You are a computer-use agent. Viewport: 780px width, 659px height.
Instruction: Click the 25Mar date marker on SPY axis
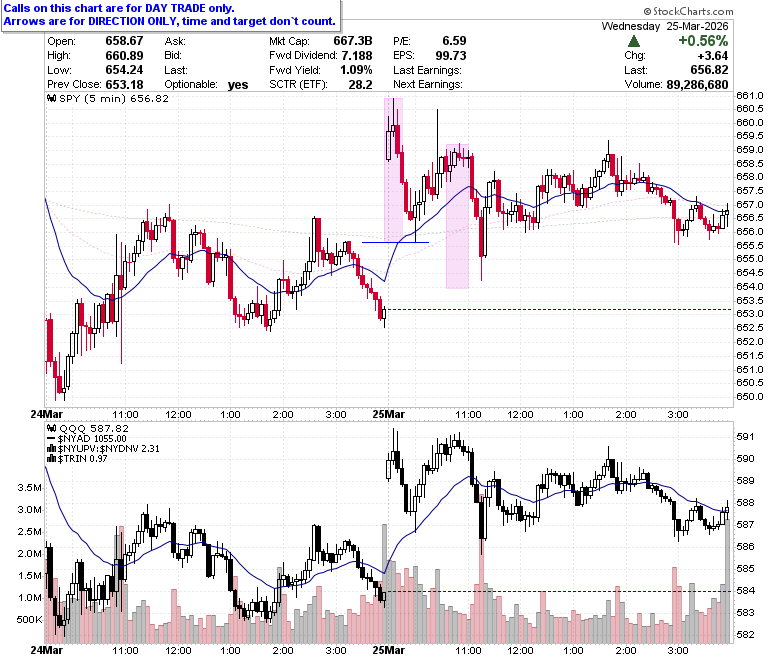389,414
